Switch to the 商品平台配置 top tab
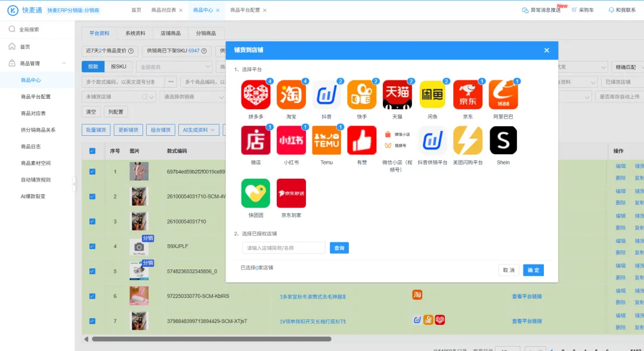Screen dimensions: 644x351 [x=245, y=10]
